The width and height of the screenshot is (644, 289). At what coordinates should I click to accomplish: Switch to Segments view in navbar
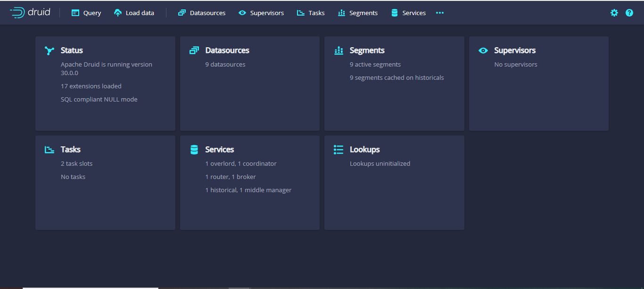(357, 13)
